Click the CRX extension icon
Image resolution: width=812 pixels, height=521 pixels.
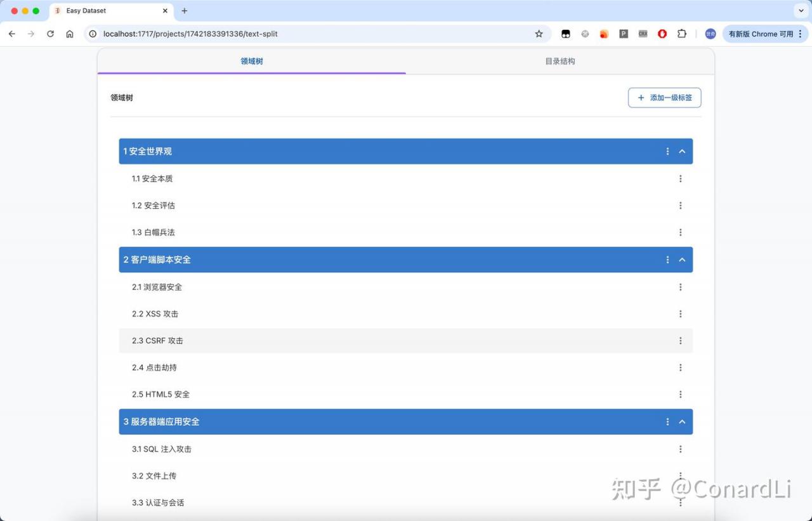(643, 34)
